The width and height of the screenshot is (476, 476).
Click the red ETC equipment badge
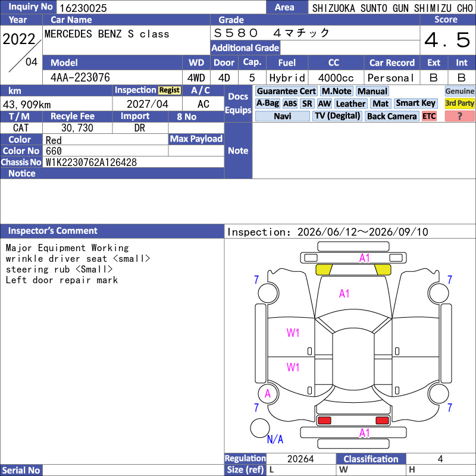429,116
